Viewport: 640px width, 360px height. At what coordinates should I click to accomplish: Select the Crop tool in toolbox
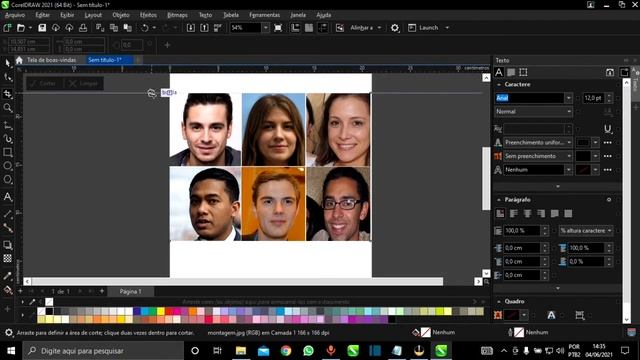[7, 93]
